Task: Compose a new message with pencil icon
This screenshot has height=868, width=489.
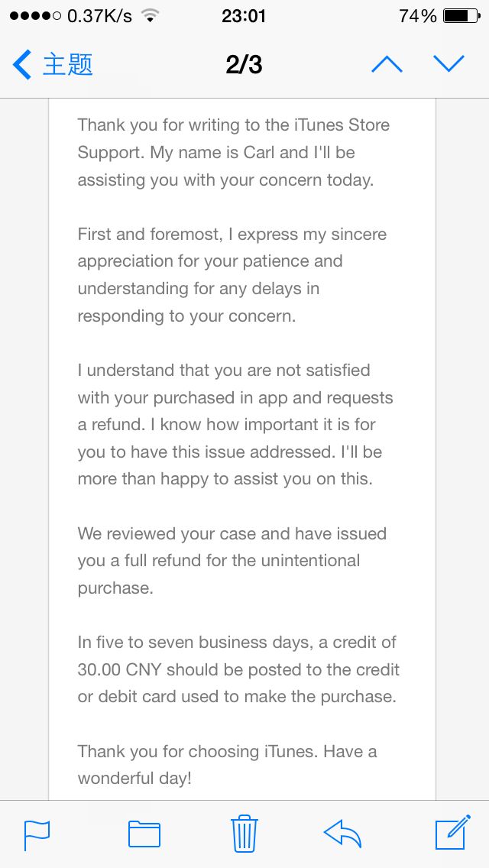Action: (x=453, y=832)
